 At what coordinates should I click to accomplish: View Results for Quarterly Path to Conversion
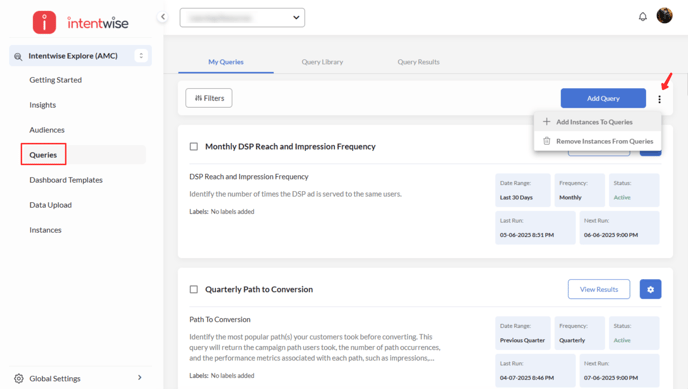599,289
